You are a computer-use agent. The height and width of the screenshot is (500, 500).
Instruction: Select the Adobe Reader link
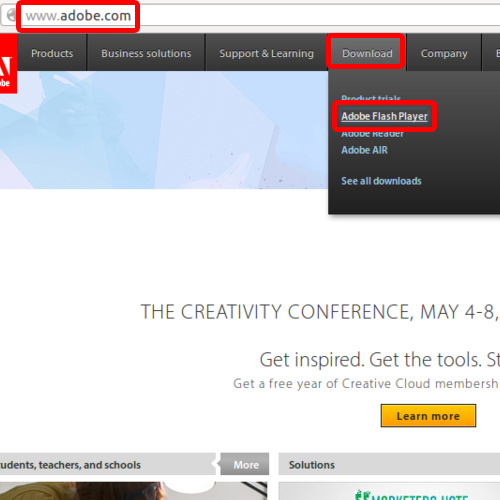pos(372,134)
